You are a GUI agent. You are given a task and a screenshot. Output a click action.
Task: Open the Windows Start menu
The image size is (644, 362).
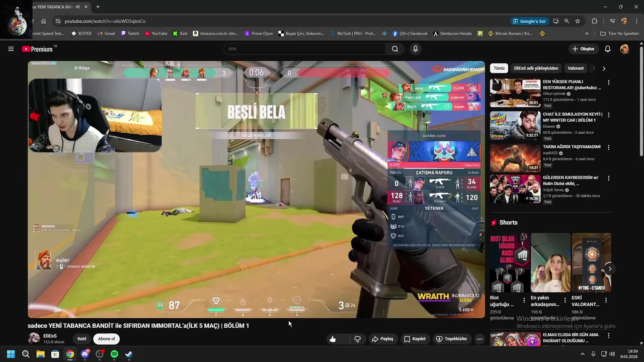click(11, 354)
